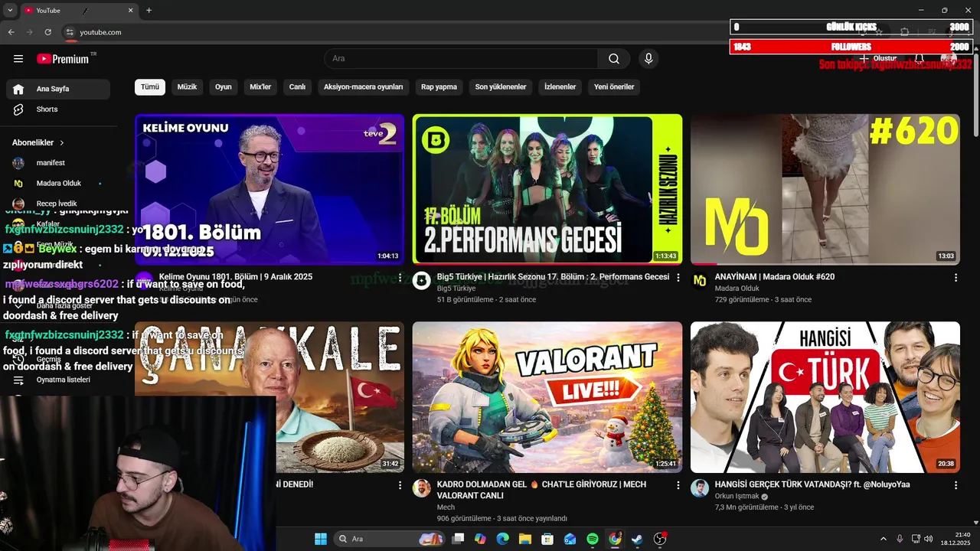Go back with the browser back arrow

(11, 32)
